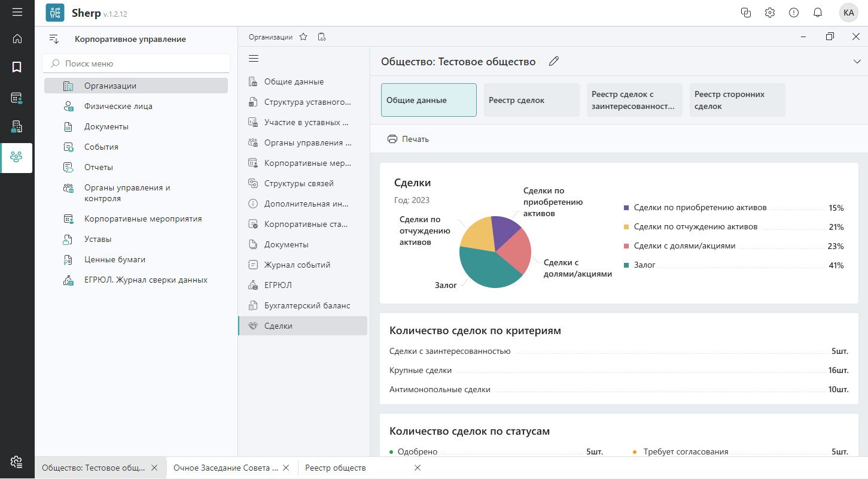Select Физические лица in sidebar menu
Screen dimensions: 868x479
(118, 106)
